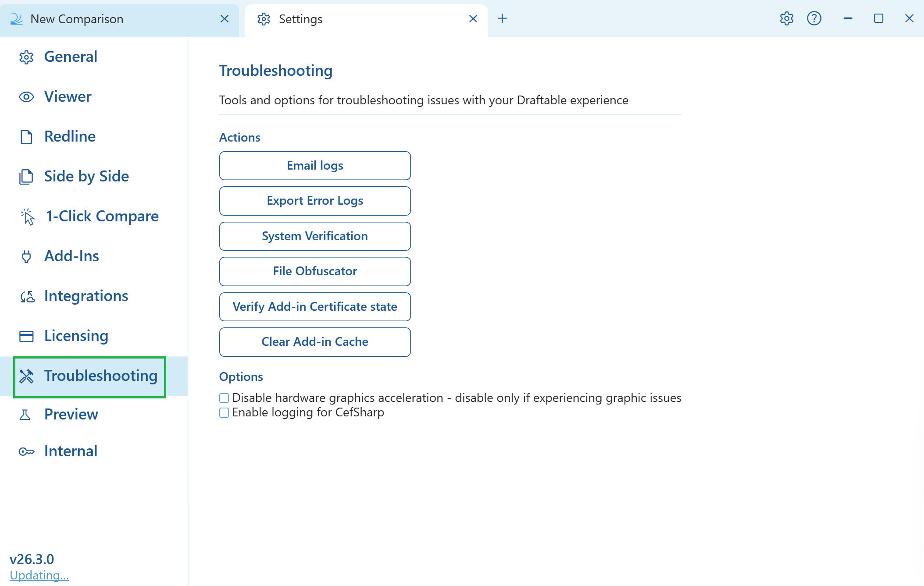
Task: Click the Redline document icon
Action: point(26,136)
